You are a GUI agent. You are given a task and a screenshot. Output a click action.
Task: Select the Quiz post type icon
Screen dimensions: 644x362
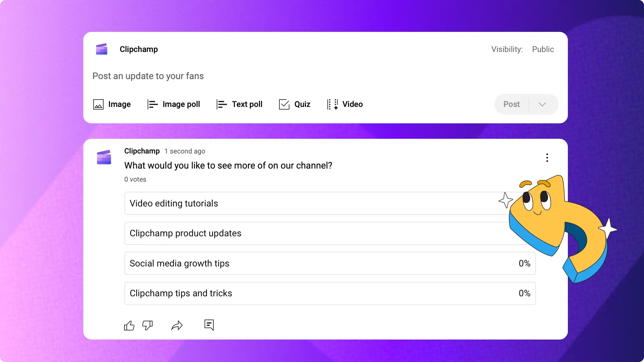pyautogui.click(x=283, y=104)
